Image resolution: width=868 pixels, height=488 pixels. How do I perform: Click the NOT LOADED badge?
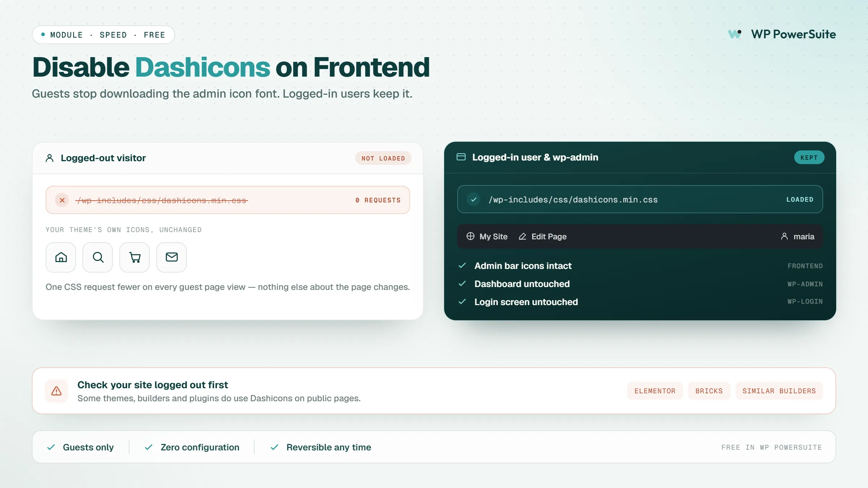pyautogui.click(x=383, y=158)
